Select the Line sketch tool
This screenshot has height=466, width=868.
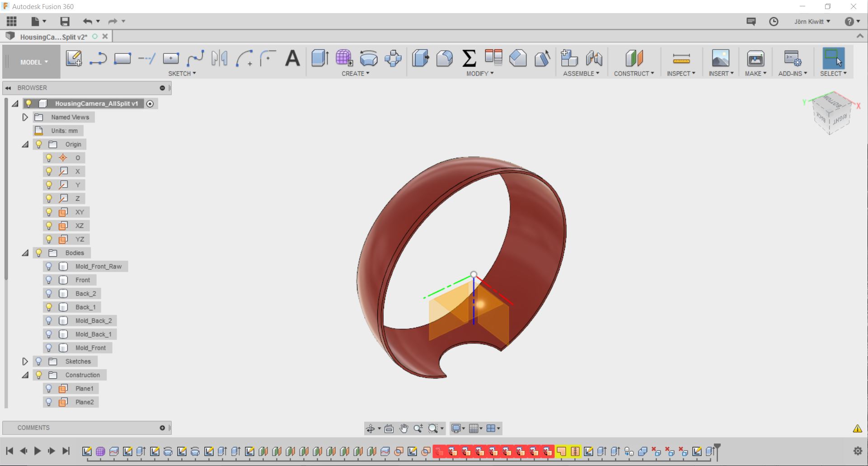98,58
